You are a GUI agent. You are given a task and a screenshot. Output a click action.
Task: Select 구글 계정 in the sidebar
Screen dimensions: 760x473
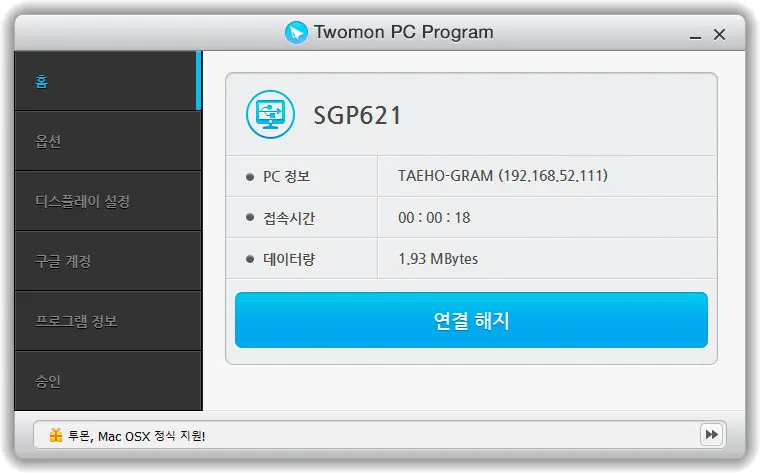[108, 261]
